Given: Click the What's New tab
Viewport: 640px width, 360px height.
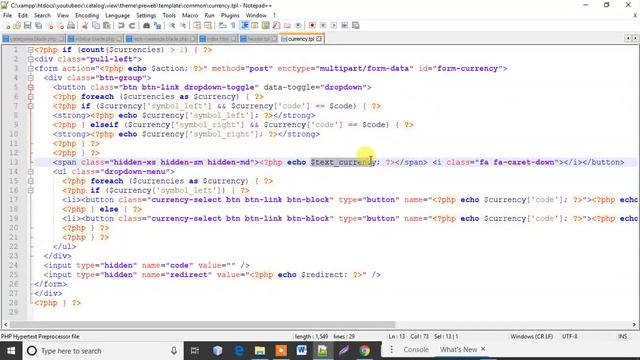Looking at the screenshot, I should pyautogui.click(x=458, y=349).
